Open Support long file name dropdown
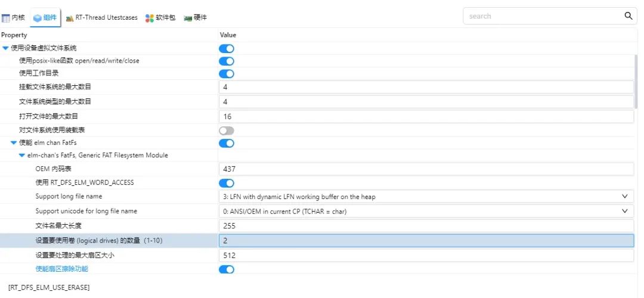This screenshot has width=644, height=298. pyautogui.click(x=426, y=197)
